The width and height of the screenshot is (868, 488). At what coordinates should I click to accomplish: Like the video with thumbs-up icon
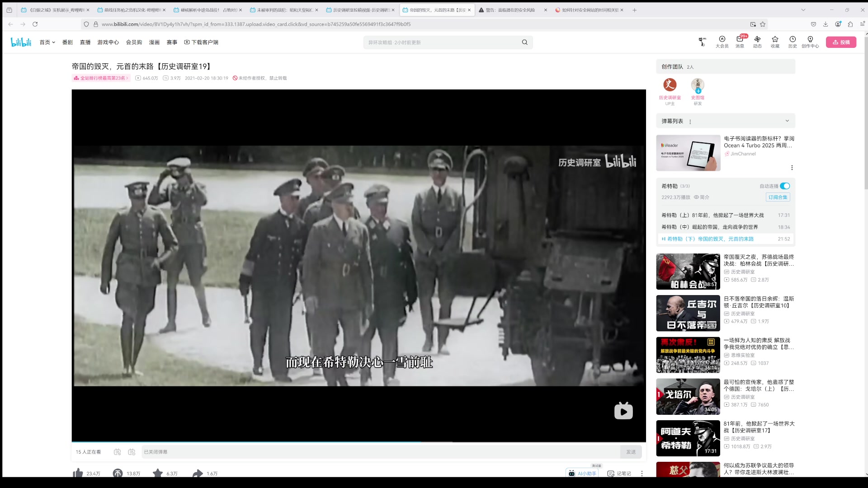coord(78,473)
